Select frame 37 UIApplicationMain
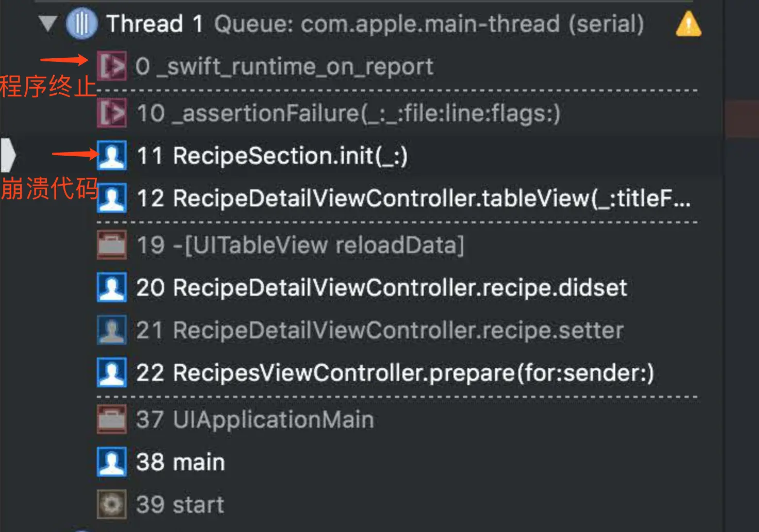 point(255,420)
